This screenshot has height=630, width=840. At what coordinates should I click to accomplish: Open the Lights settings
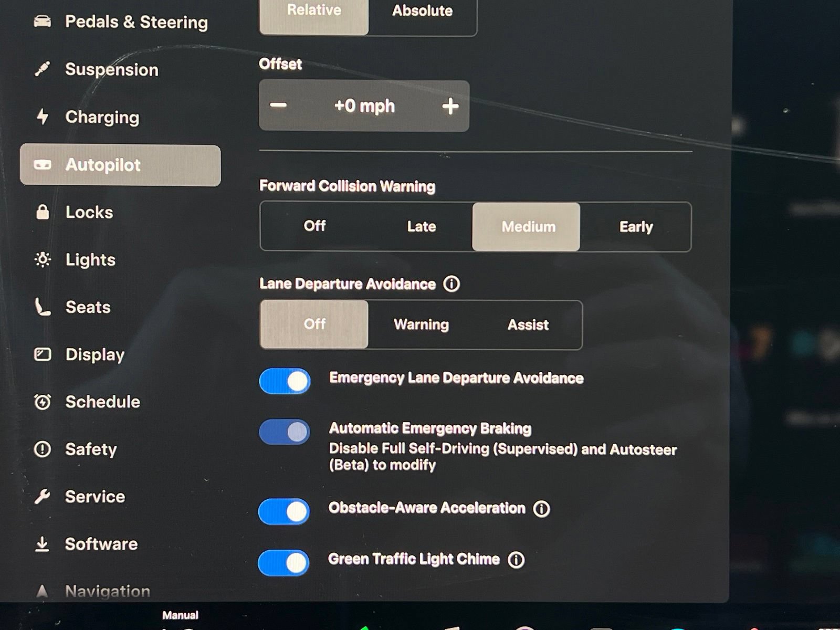click(x=121, y=259)
